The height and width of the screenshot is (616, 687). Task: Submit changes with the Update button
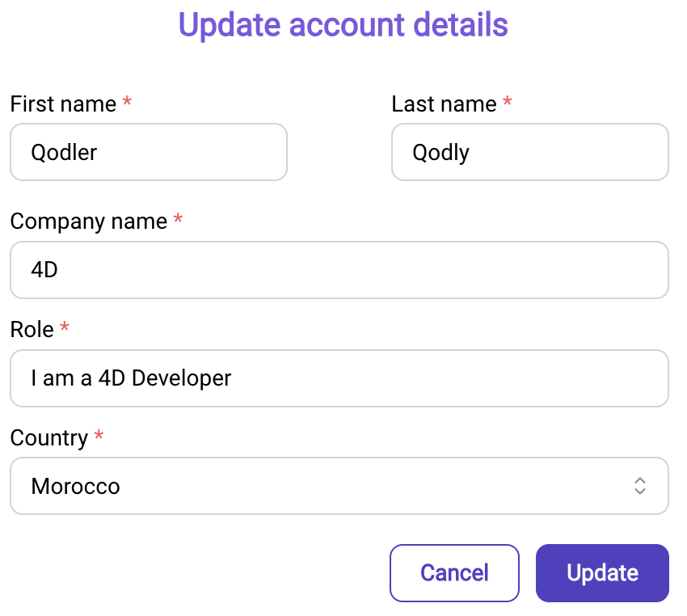click(602, 573)
